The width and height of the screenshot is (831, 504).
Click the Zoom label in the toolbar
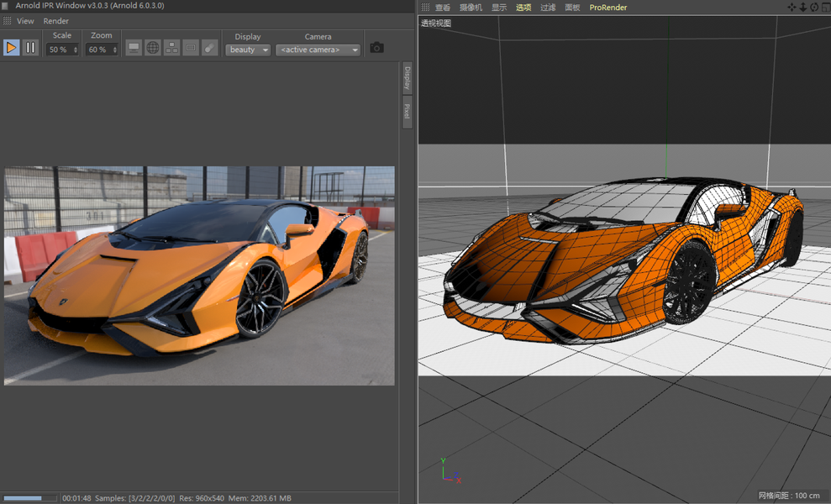click(x=101, y=35)
